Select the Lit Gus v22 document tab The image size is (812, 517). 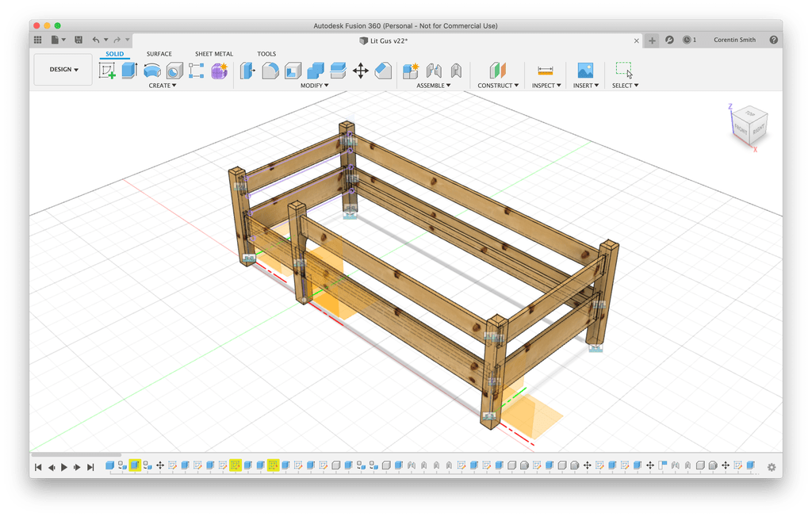(384, 40)
